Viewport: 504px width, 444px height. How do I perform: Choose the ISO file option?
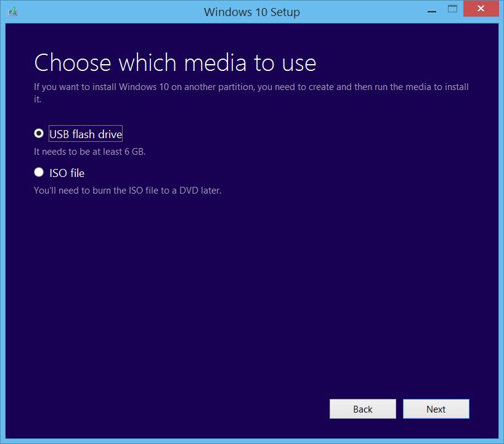[39, 172]
